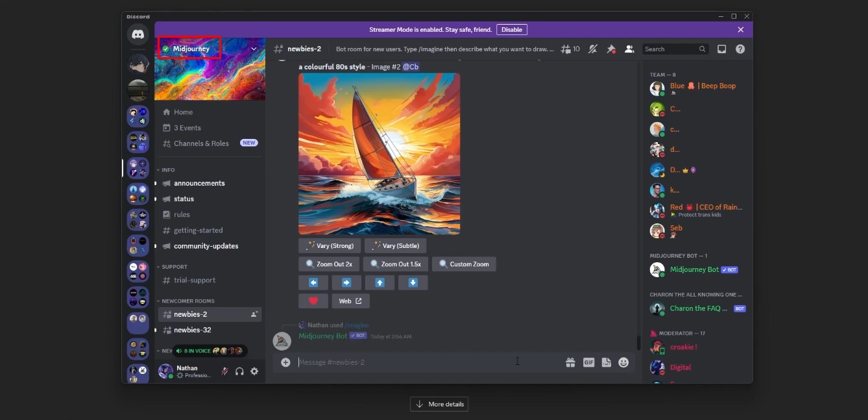This screenshot has height=420, width=868.
Task: Pan image right with arrow button
Action: coord(346,282)
